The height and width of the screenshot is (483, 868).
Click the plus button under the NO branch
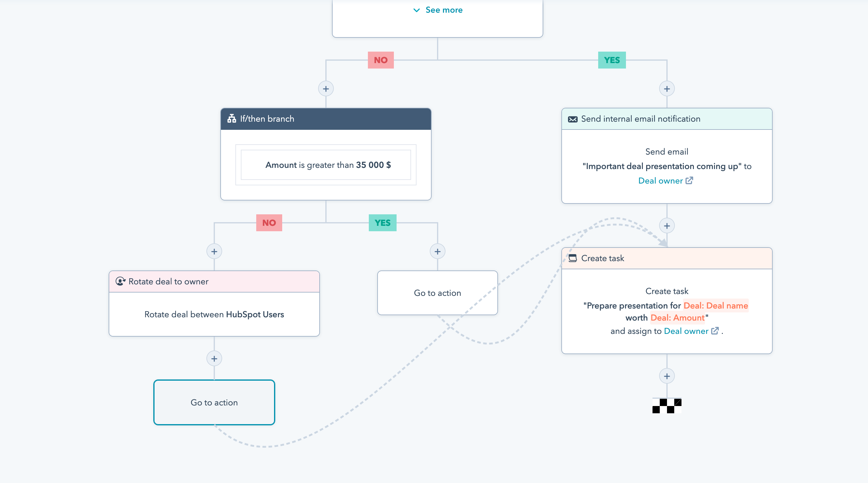(x=326, y=88)
